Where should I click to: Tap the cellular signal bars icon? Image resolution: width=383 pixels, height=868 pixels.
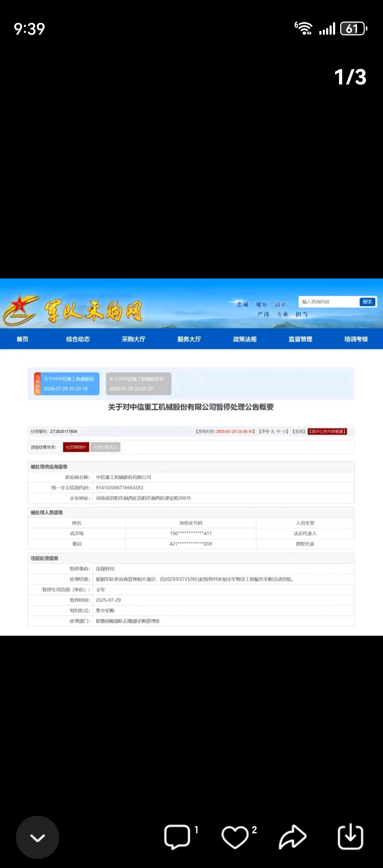pos(327,29)
